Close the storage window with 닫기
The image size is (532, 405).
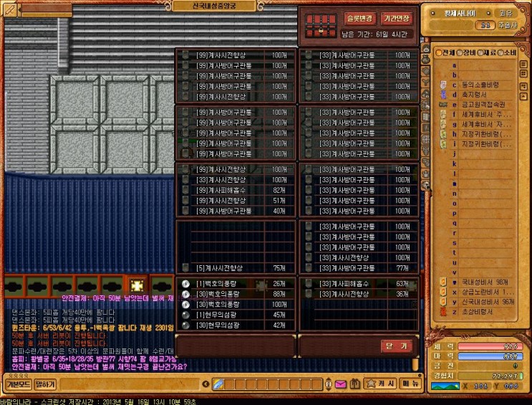(x=396, y=346)
